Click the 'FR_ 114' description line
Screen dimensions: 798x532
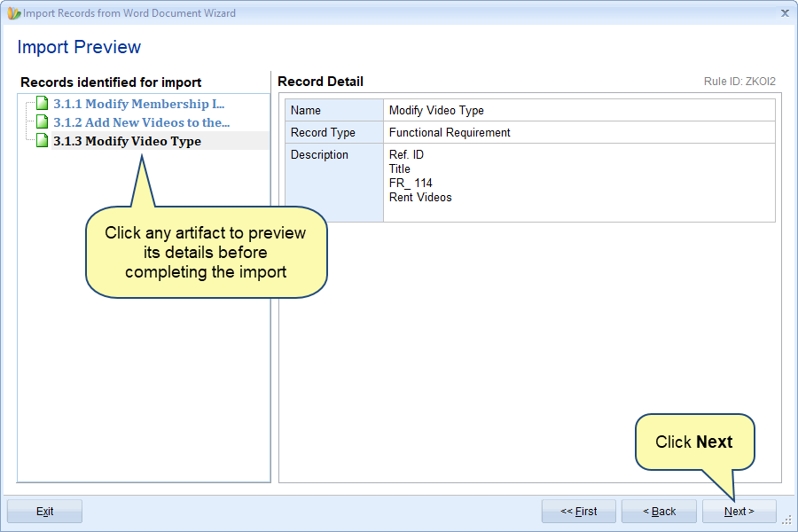click(411, 184)
